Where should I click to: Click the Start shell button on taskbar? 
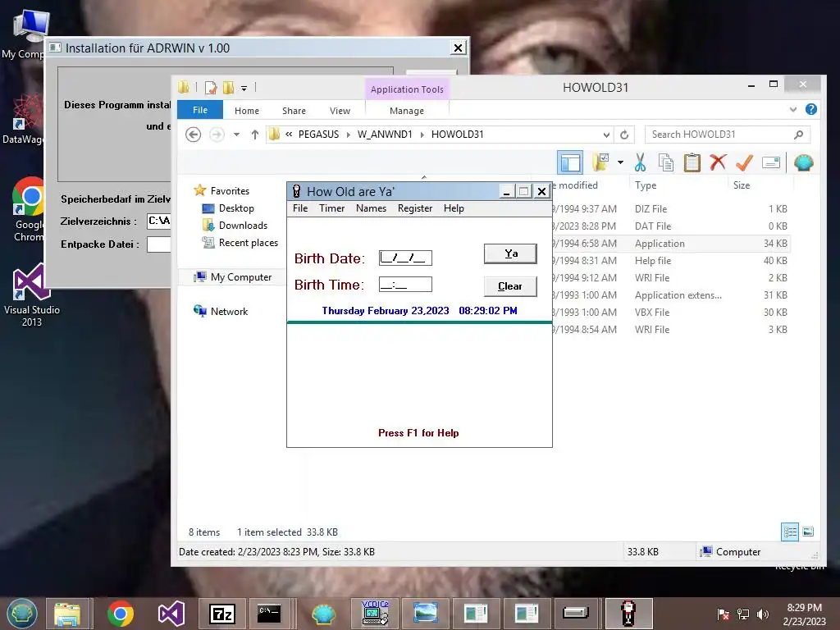(22, 614)
